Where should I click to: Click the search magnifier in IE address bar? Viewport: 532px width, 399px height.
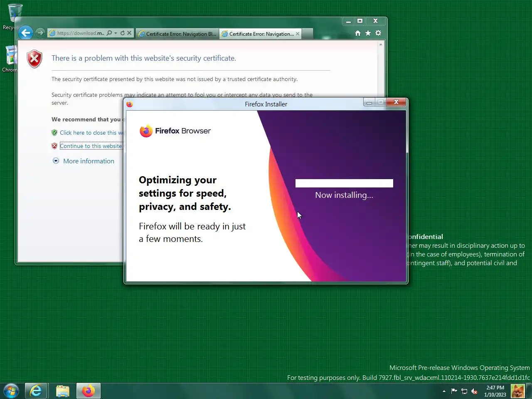pyautogui.click(x=109, y=33)
